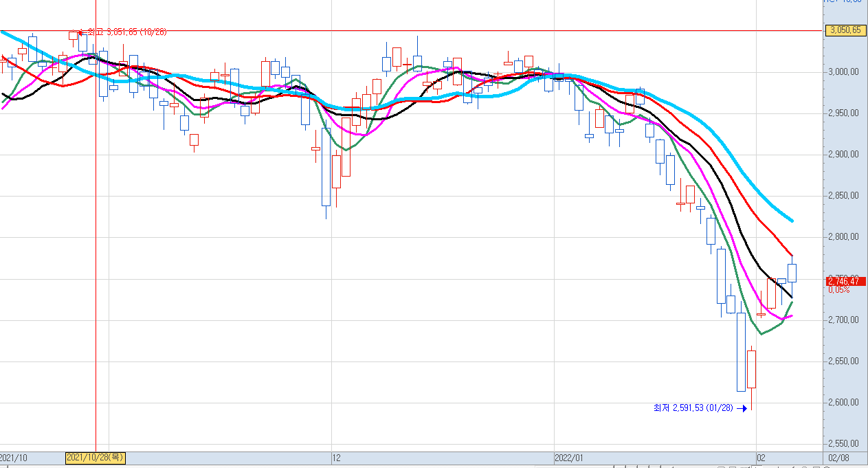Click the 2,700,00 price axis label
Screen dimensions: 868x468
click(844, 320)
